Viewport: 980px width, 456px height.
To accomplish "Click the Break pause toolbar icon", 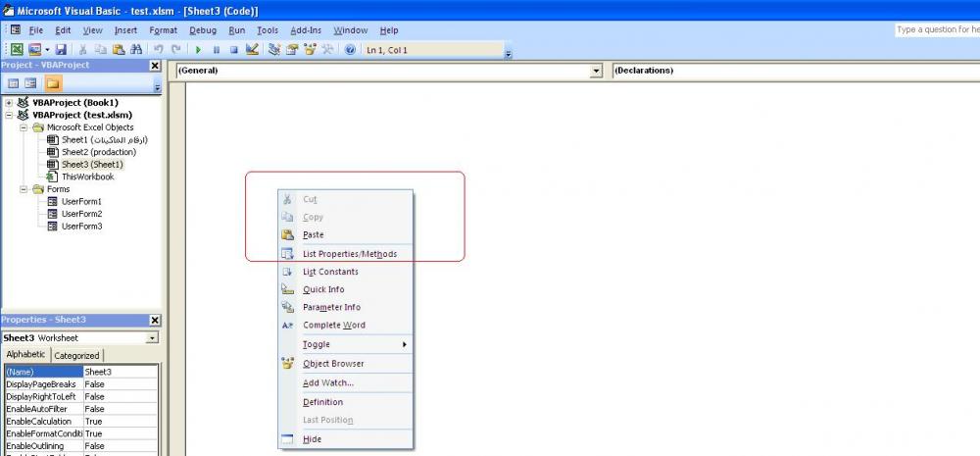I will tap(217, 49).
